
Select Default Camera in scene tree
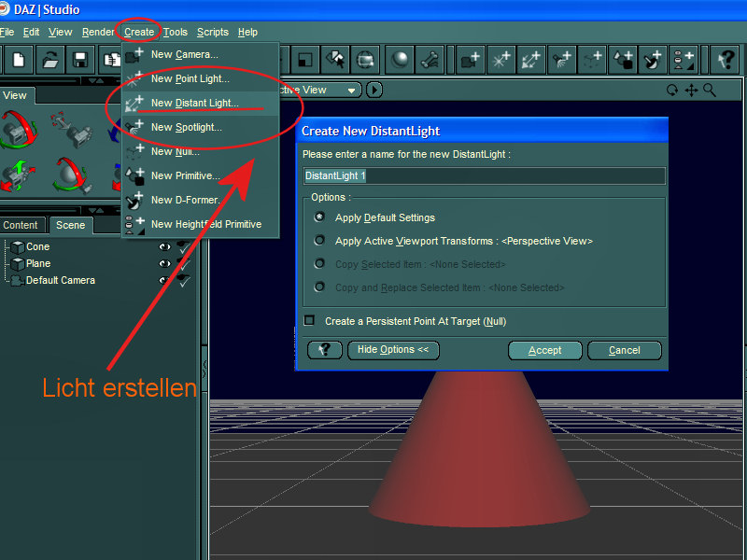tap(61, 280)
